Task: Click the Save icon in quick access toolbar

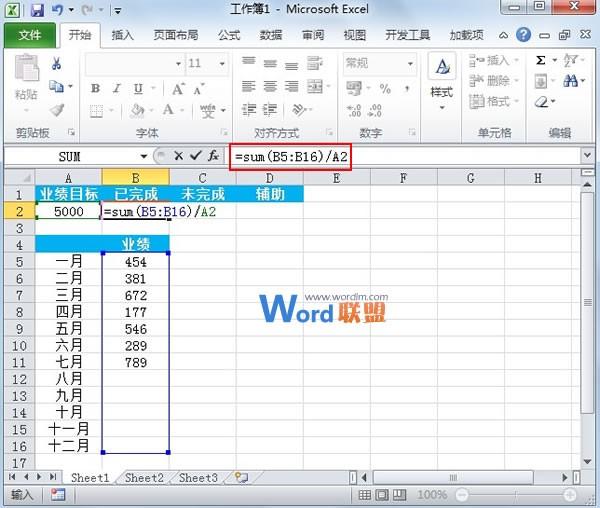Action: click(37, 11)
